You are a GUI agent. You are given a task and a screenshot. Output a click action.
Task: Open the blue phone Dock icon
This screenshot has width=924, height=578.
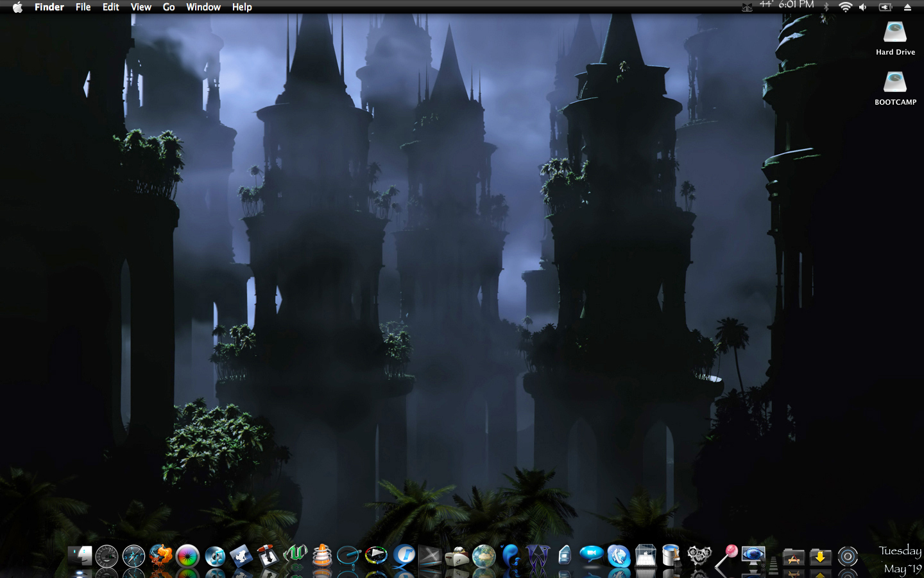click(619, 556)
